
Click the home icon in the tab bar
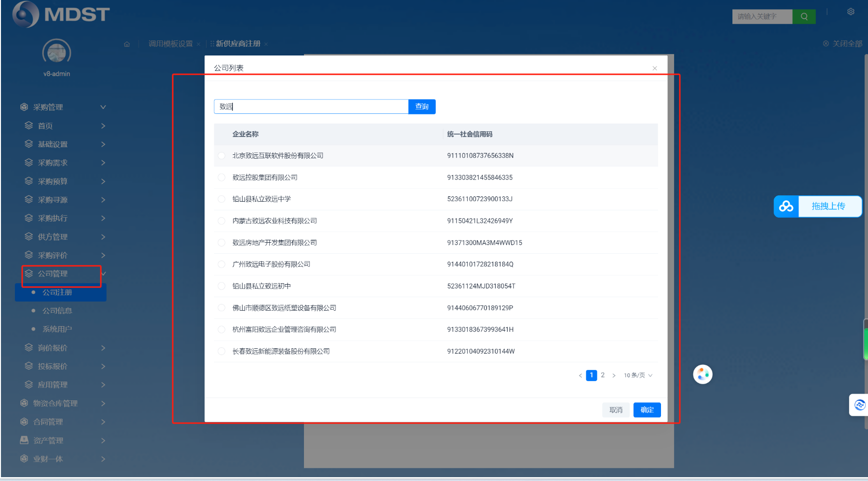tap(127, 44)
